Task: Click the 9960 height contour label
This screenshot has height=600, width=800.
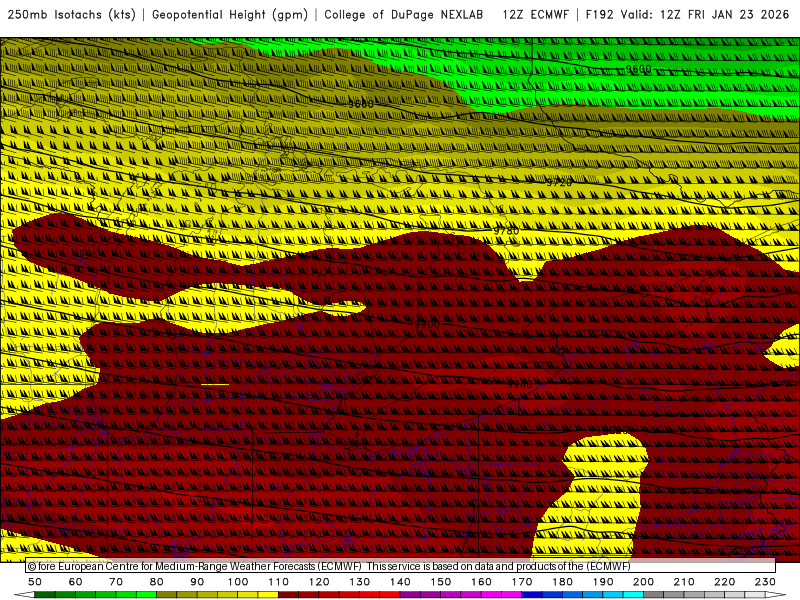Action: [x=519, y=385]
